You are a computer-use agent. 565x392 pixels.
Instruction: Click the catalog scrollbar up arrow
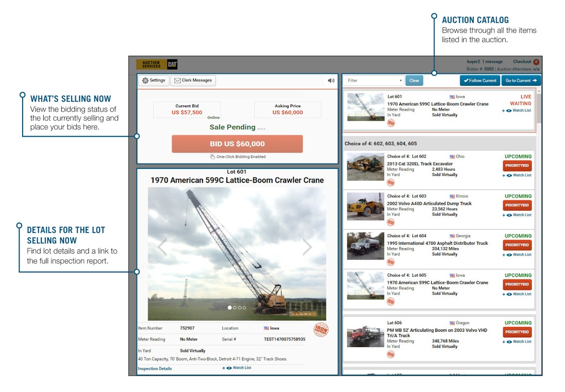click(538, 91)
